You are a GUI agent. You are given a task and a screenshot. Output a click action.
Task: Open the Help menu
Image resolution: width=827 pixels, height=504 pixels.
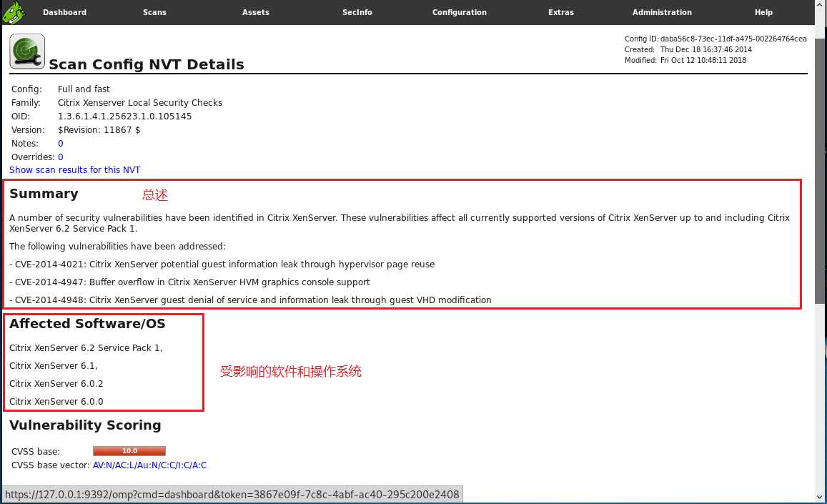[763, 12]
